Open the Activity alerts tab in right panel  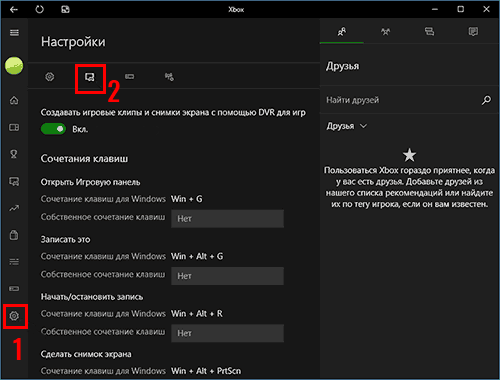coord(473,32)
